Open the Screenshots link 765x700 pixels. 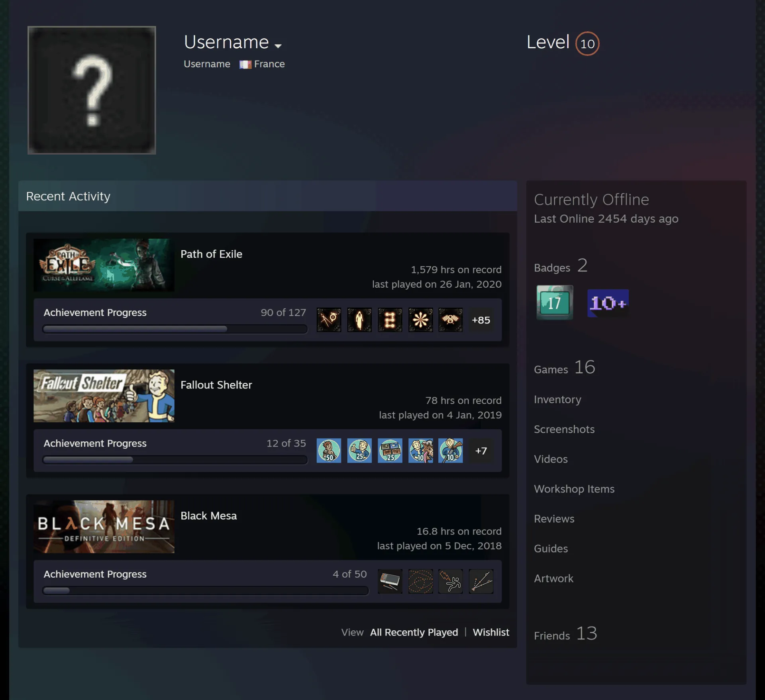coord(564,429)
